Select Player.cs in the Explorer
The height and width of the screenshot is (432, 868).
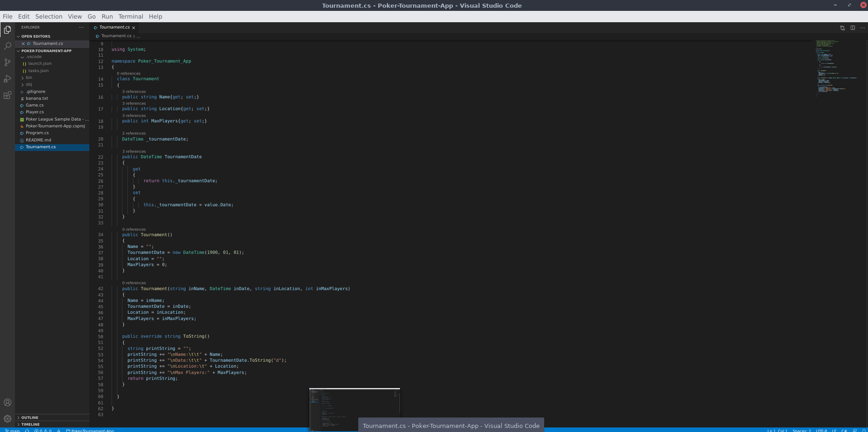pyautogui.click(x=35, y=112)
